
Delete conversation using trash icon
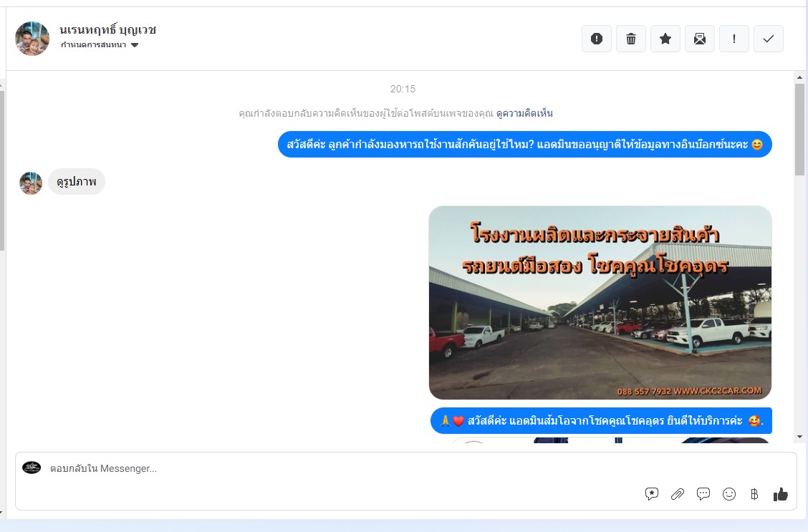[x=631, y=39]
